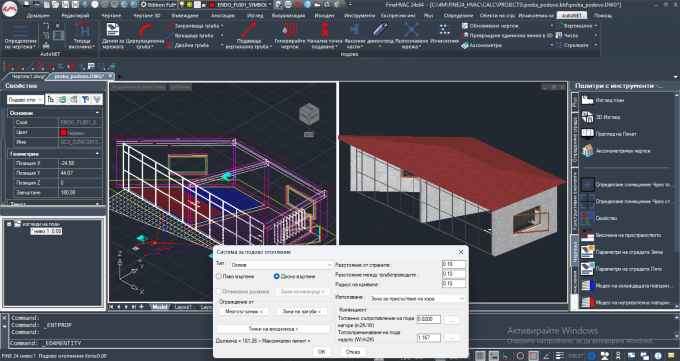Open the Network data (Данни за мрежата) tool
Viewport: 680px width, 361px height.
tap(113, 36)
